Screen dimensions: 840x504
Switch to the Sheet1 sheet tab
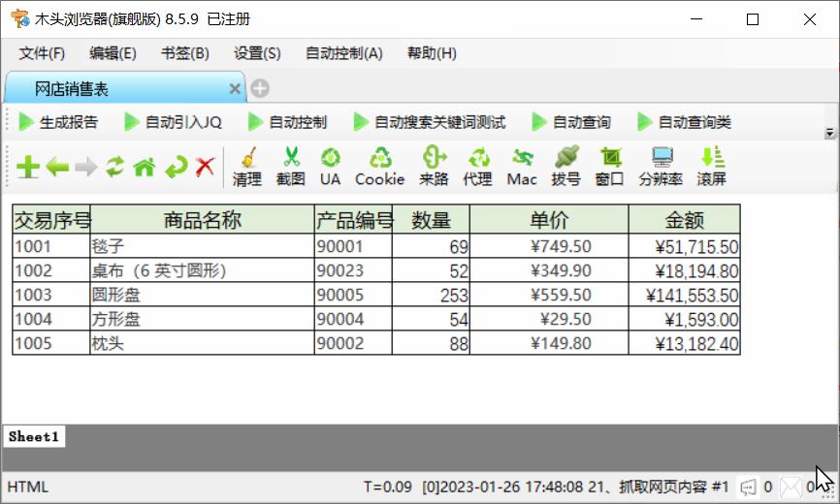coord(34,436)
